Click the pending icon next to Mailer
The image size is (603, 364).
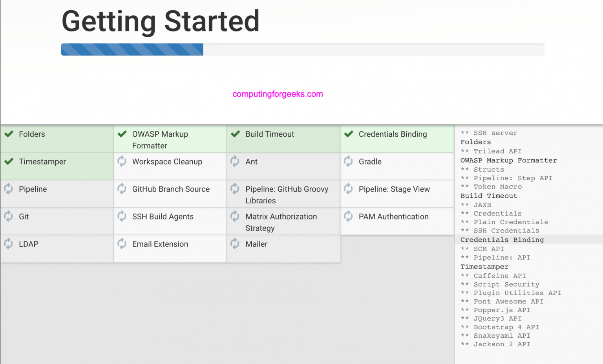point(235,243)
